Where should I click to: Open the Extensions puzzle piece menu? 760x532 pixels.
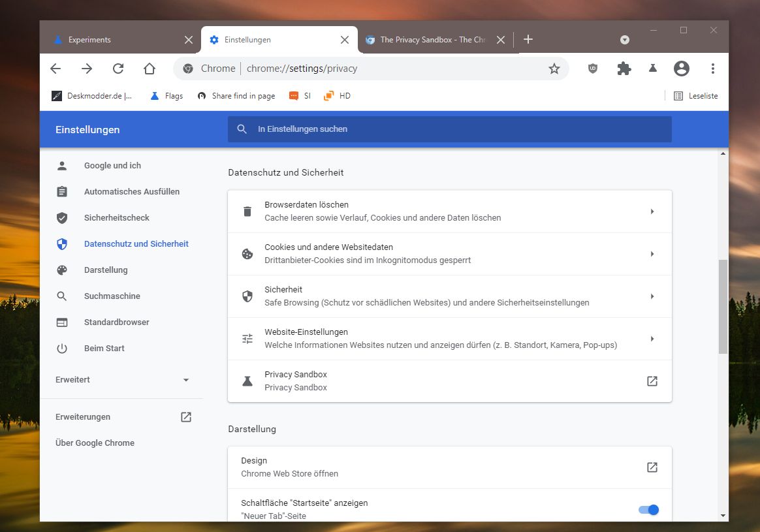[x=624, y=69]
